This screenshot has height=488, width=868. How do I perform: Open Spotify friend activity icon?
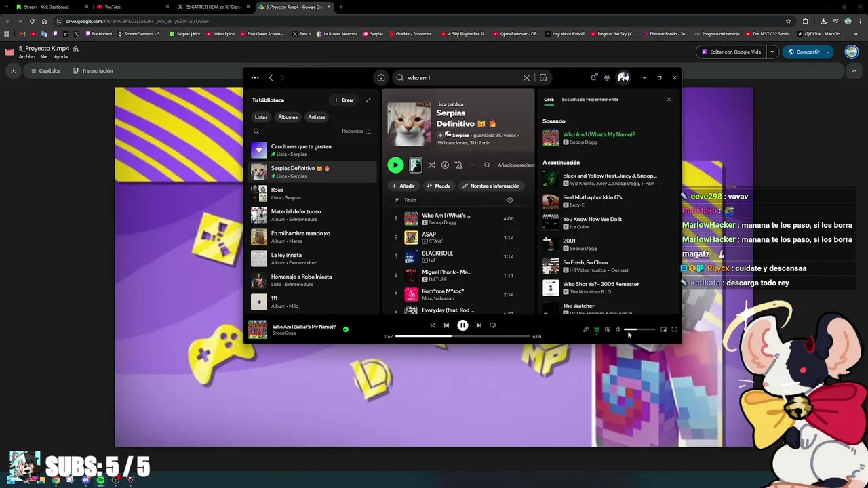coord(607,78)
